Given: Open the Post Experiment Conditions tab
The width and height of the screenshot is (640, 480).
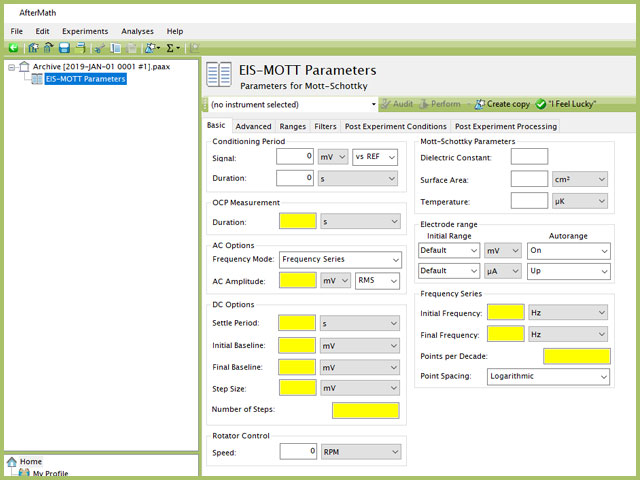Looking at the screenshot, I should coord(396,127).
